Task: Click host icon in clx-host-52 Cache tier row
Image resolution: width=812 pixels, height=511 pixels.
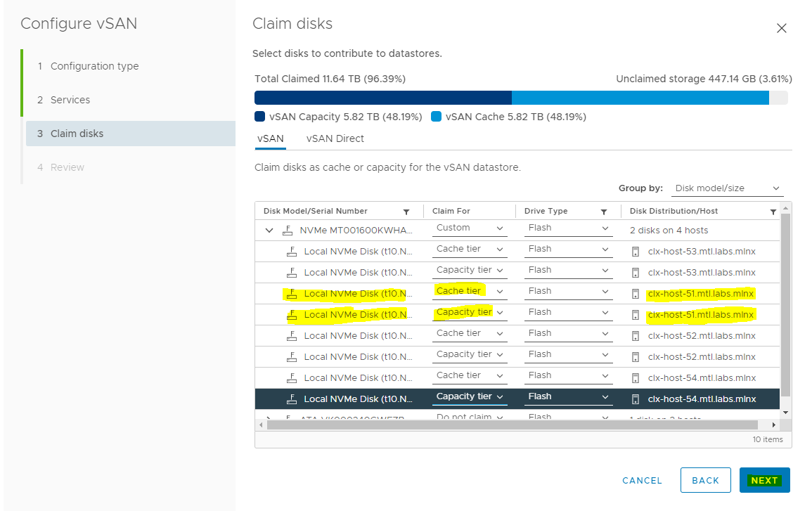Action: (636, 336)
